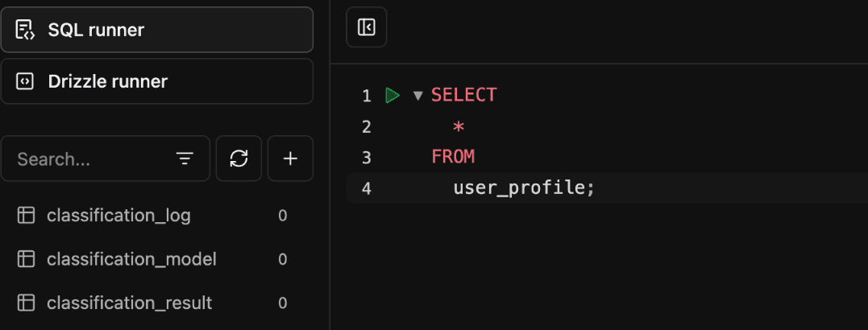Viewport: 868px width, 330px height.
Task: Run the query with the green play icon
Action: point(392,96)
